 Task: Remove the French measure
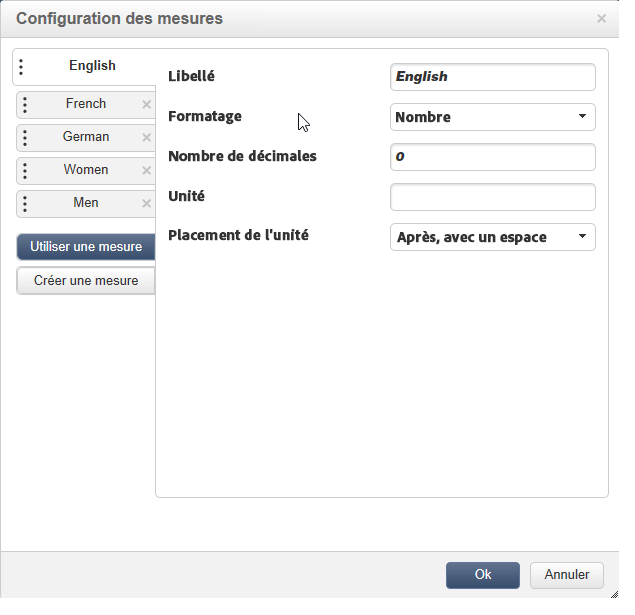(x=146, y=105)
